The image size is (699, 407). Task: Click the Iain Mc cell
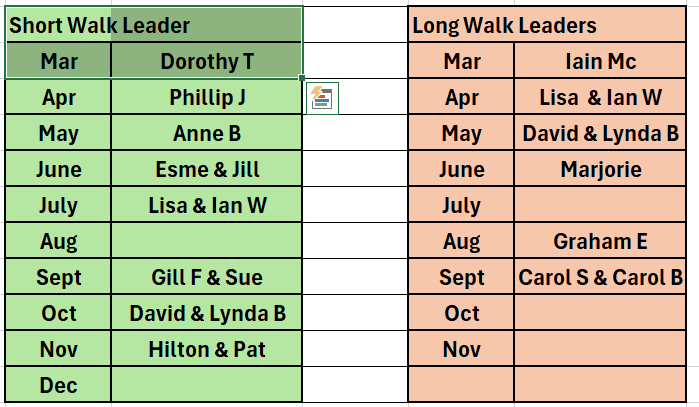click(601, 62)
